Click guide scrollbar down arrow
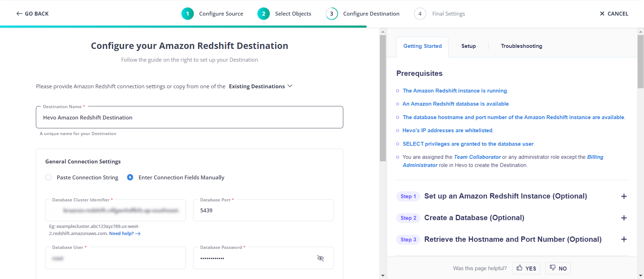Image resolution: width=644 pixels, height=279 pixels. pyautogui.click(x=640, y=275)
